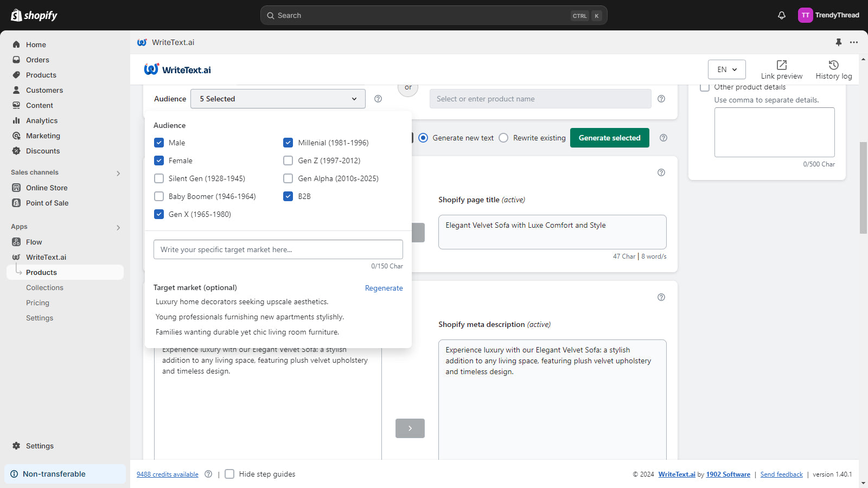
Task: Check the Gen Z (1997-2012) checkbox
Action: pos(288,160)
